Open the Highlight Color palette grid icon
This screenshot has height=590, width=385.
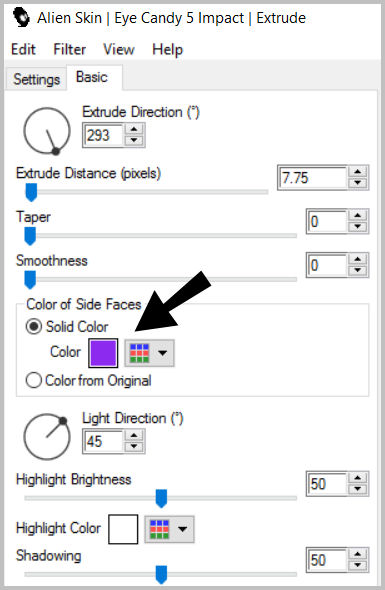pos(159,529)
